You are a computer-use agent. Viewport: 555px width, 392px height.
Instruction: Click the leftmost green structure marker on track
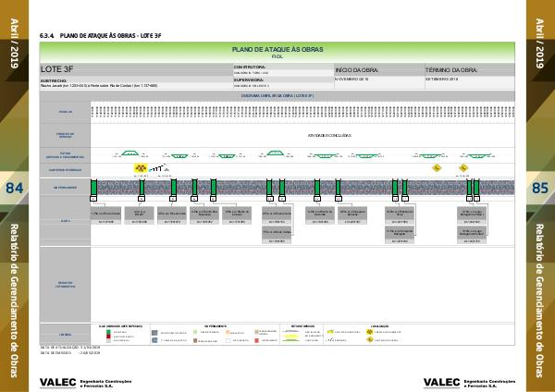click(x=94, y=188)
